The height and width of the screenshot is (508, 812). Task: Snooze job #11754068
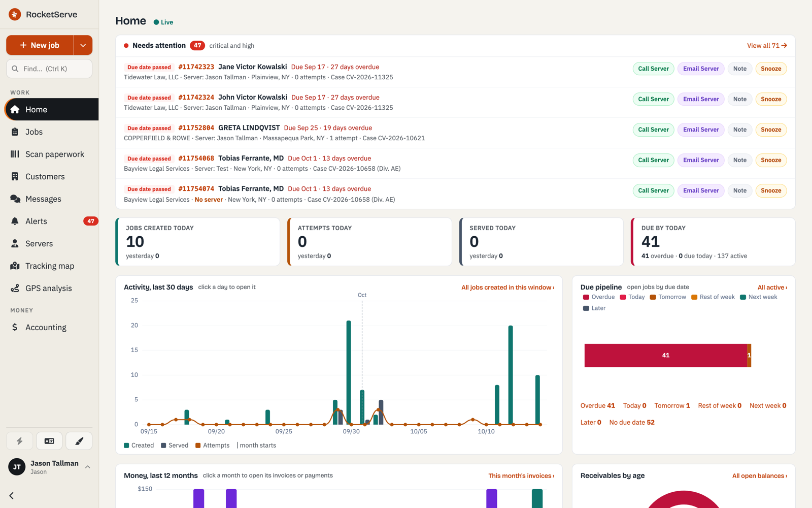771,160
